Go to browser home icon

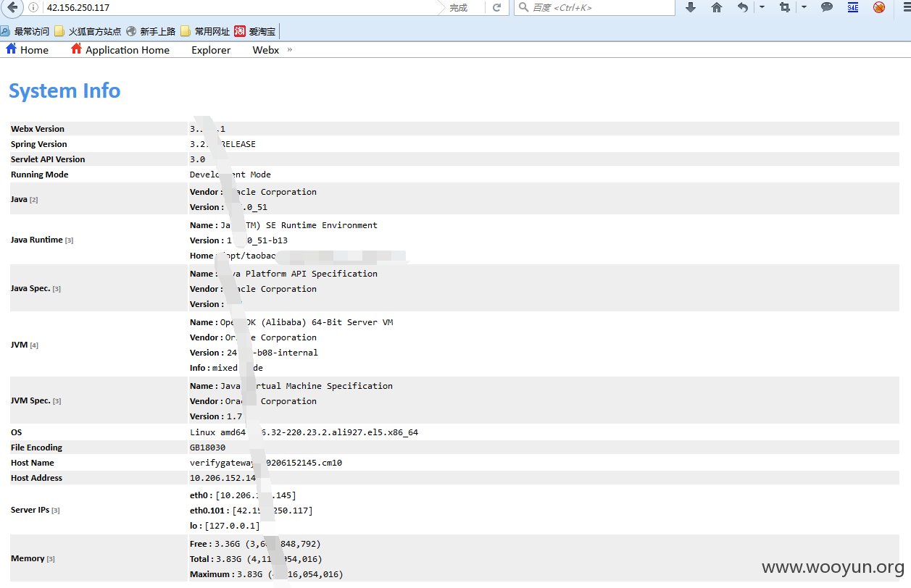(717, 7)
